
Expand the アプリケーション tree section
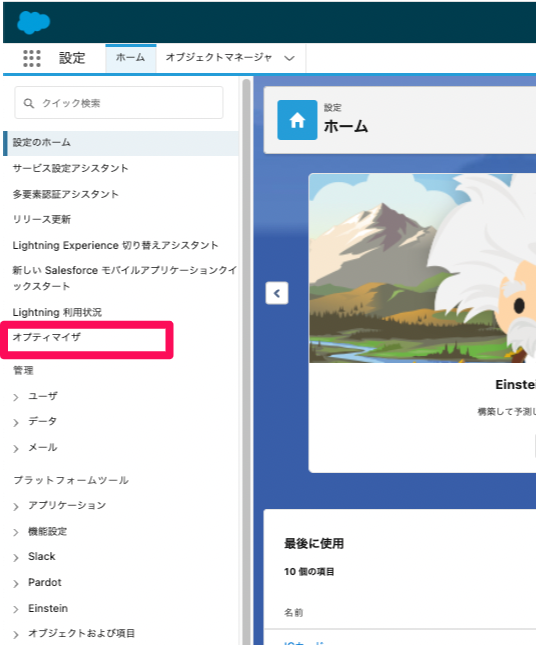click(x=16, y=506)
